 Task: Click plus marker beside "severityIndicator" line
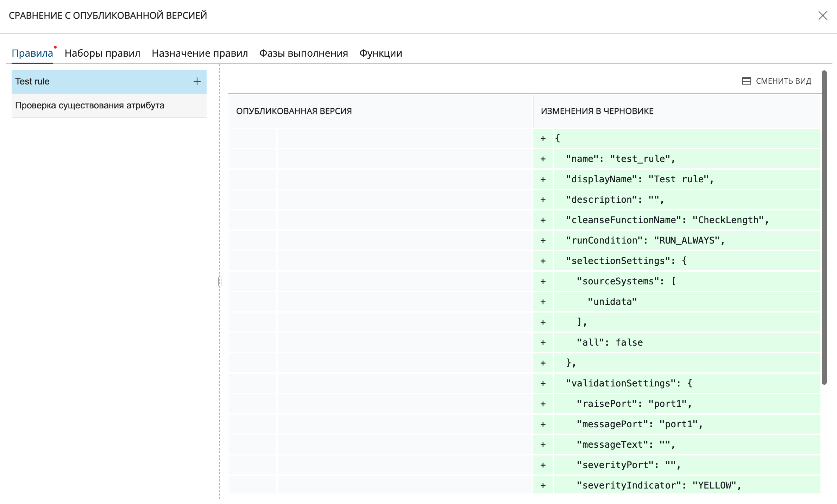543,486
